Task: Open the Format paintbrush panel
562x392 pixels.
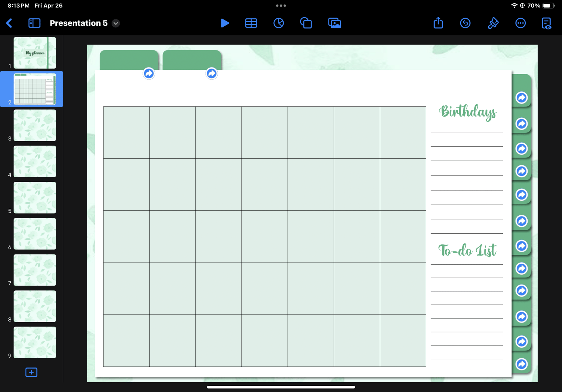Action: 493,23
